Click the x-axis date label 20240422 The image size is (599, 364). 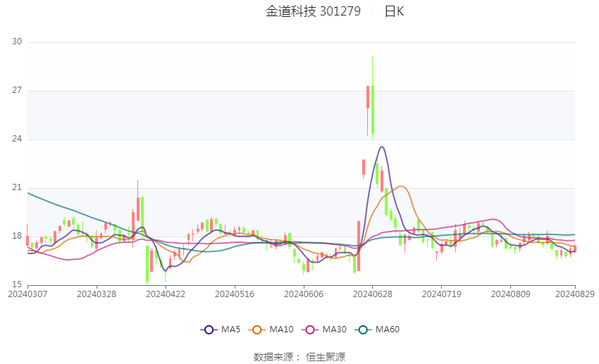coord(166,294)
